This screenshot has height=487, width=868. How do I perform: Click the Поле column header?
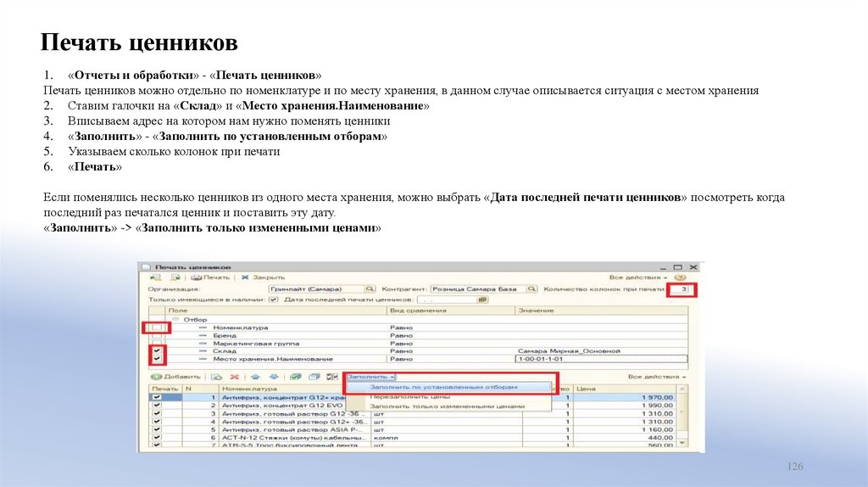[x=275, y=311]
